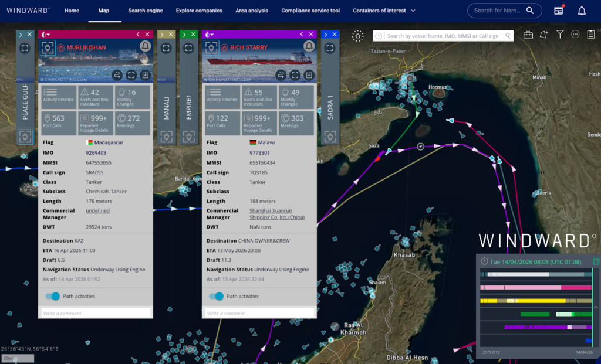Click the Write a comment field on MURLIKISHAN
Image resolution: width=601 pixels, height=364 pixels.
coord(94,312)
